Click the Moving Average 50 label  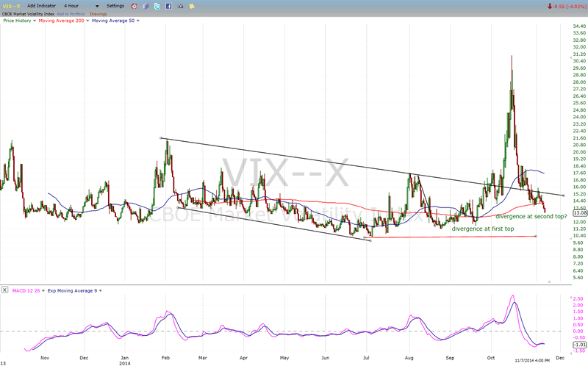pos(113,21)
